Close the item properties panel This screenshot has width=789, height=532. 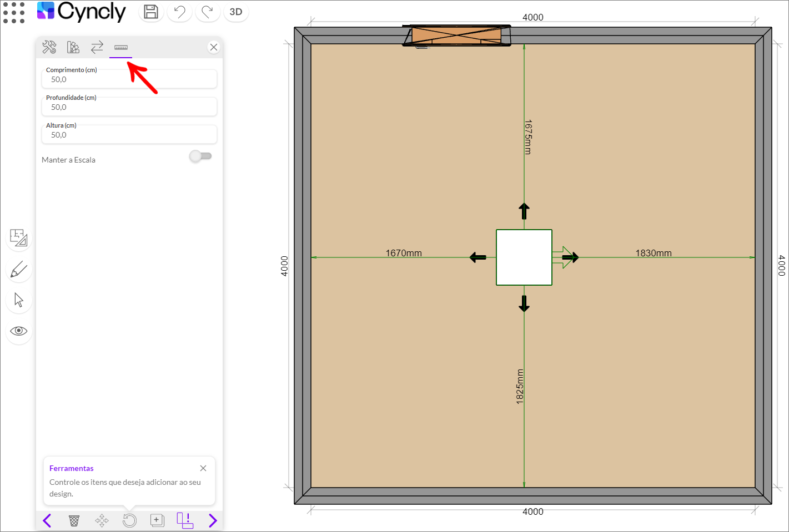pos(214,47)
